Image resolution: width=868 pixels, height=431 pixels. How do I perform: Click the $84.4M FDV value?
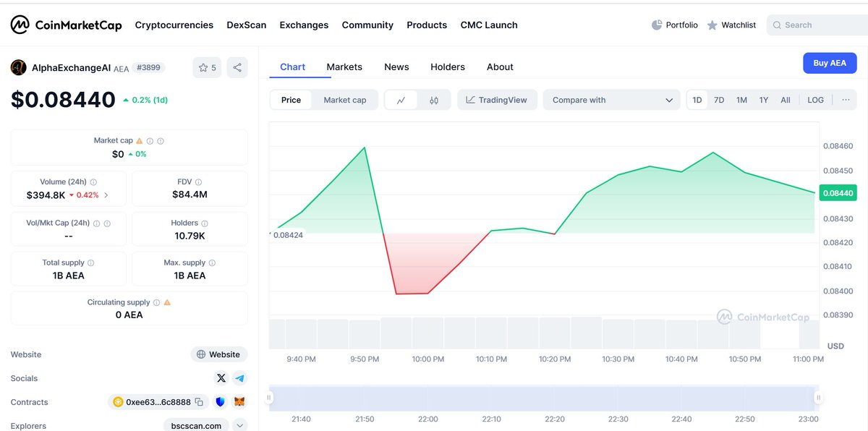(x=190, y=195)
